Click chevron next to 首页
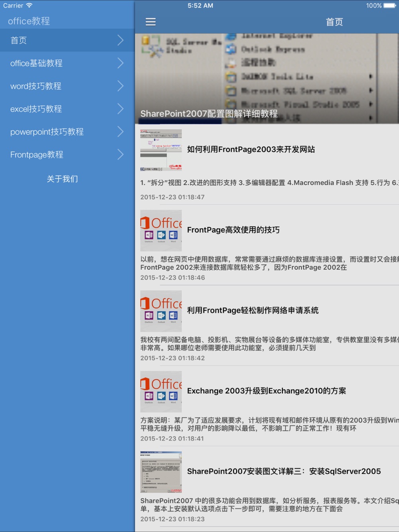The height and width of the screenshot is (532, 399). pyautogui.click(x=120, y=40)
